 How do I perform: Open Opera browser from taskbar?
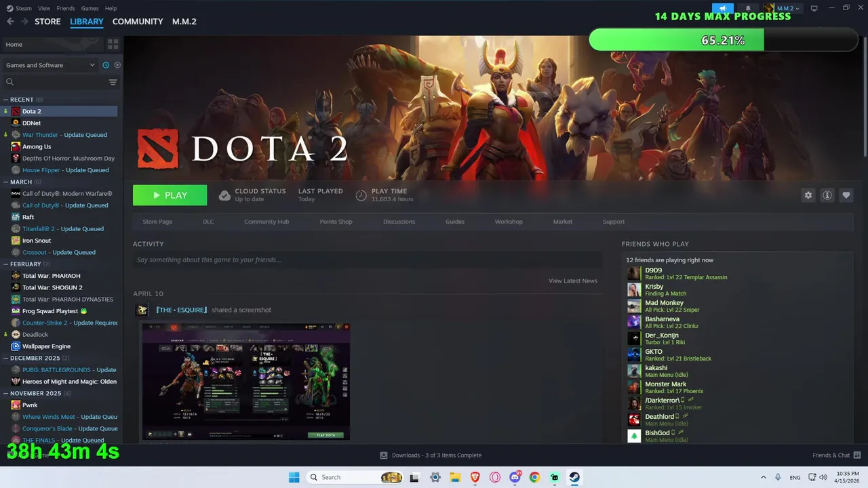(x=495, y=477)
